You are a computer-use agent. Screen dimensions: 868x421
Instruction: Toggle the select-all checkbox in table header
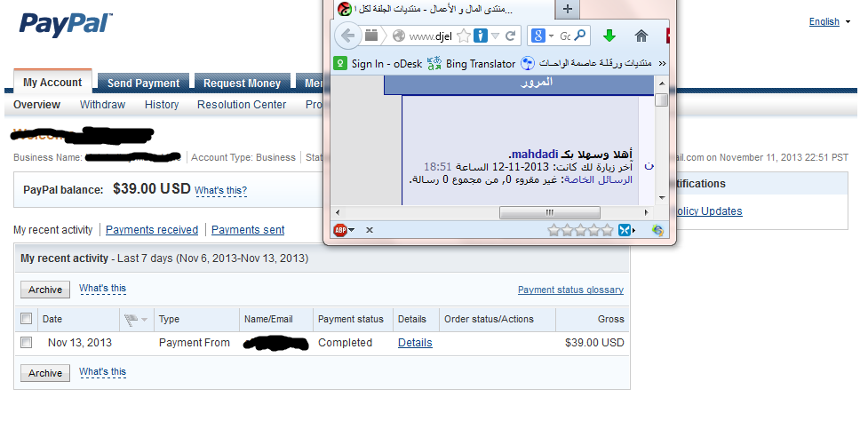(26, 318)
